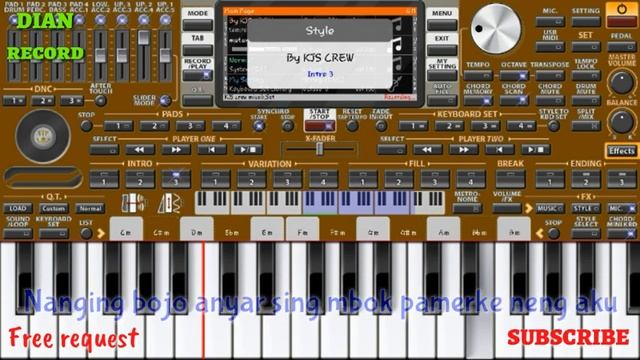Click the Transpose button
This screenshot has height=360, width=640.
(550, 76)
